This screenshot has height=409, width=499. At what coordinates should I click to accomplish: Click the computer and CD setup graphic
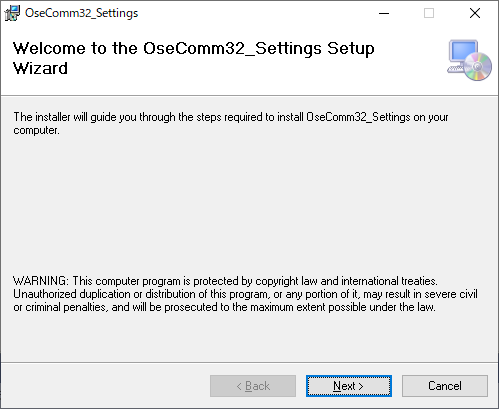[x=469, y=60]
